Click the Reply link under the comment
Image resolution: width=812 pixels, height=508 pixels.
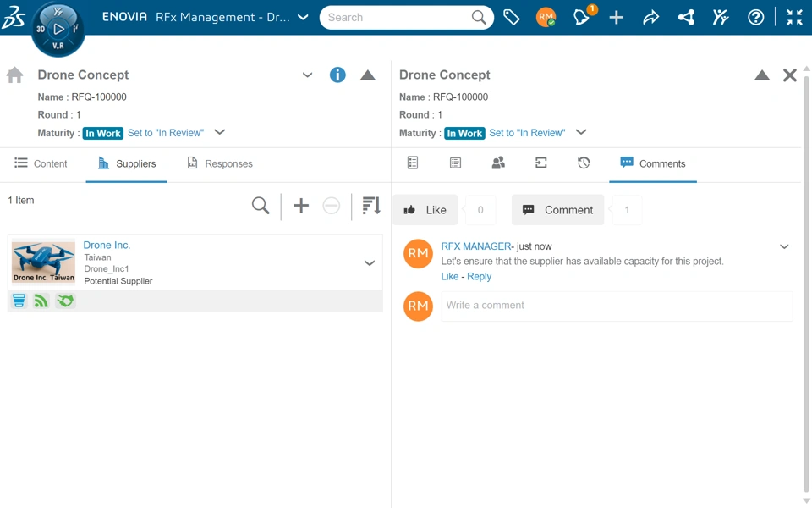click(x=479, y=277)
